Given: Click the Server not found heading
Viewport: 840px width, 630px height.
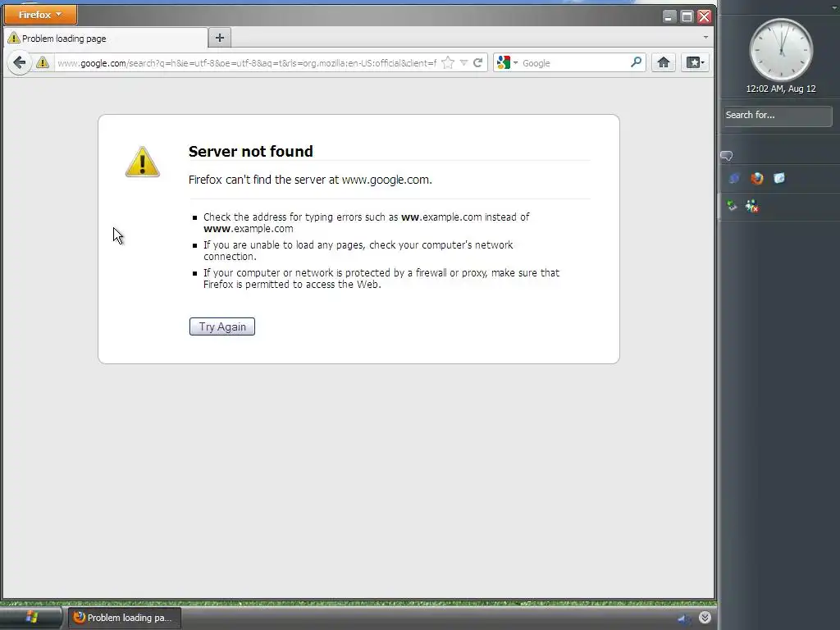Looking at the screenshot, I should pyautogui.click(x=251, y=151).
